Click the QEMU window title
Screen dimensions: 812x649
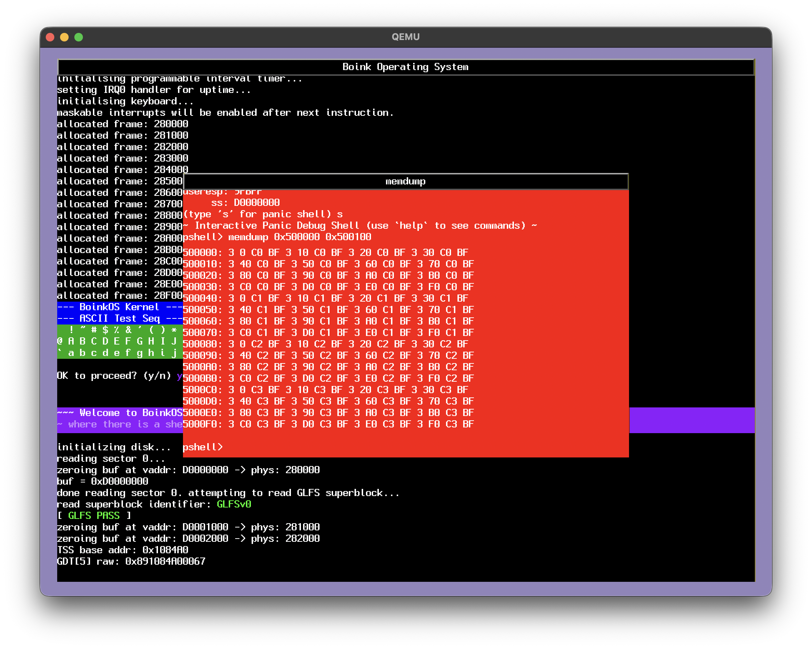pos(406,37)
